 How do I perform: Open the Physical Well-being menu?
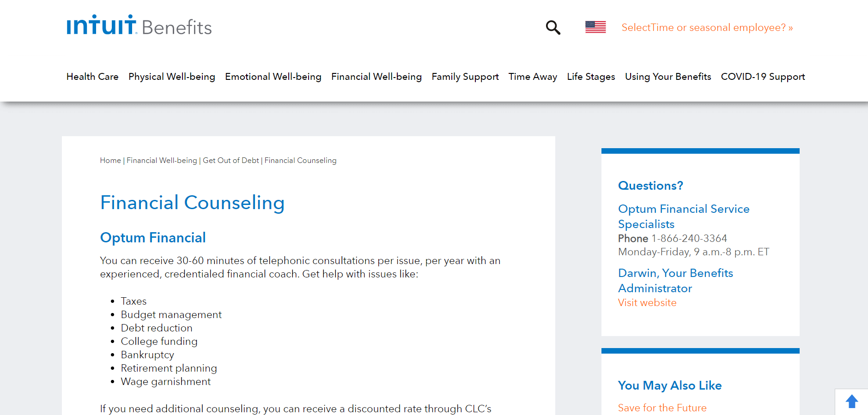(172, 77)
